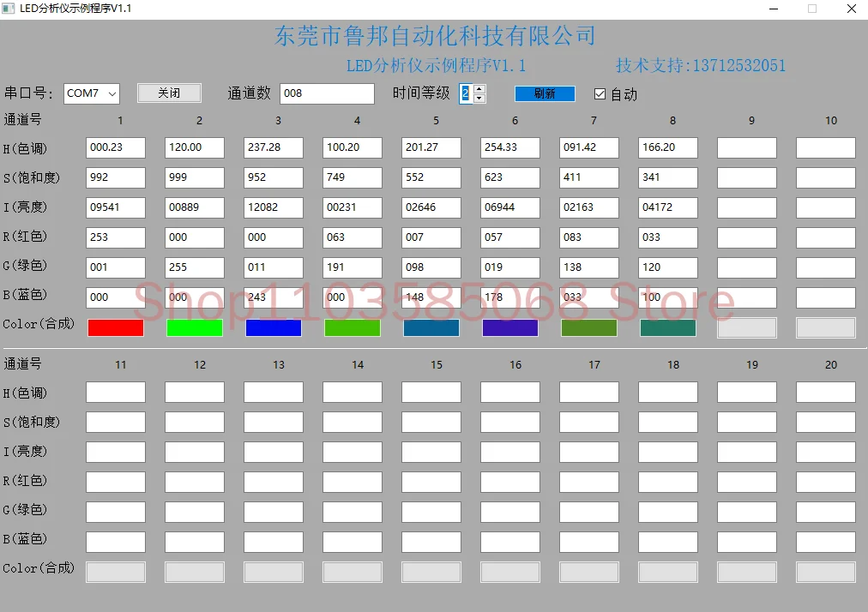
Task: Click the brightness field showing 02646
Action: point(431,207)
